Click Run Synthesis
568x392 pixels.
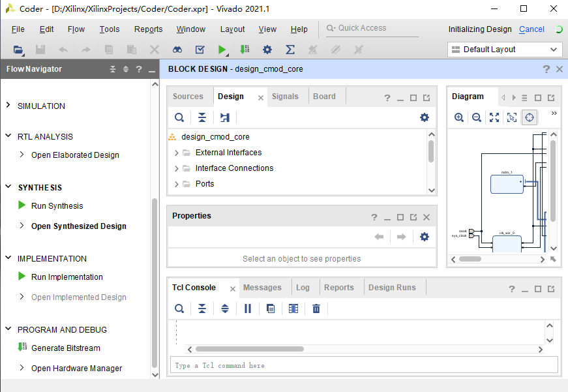[x=57, y=205]
